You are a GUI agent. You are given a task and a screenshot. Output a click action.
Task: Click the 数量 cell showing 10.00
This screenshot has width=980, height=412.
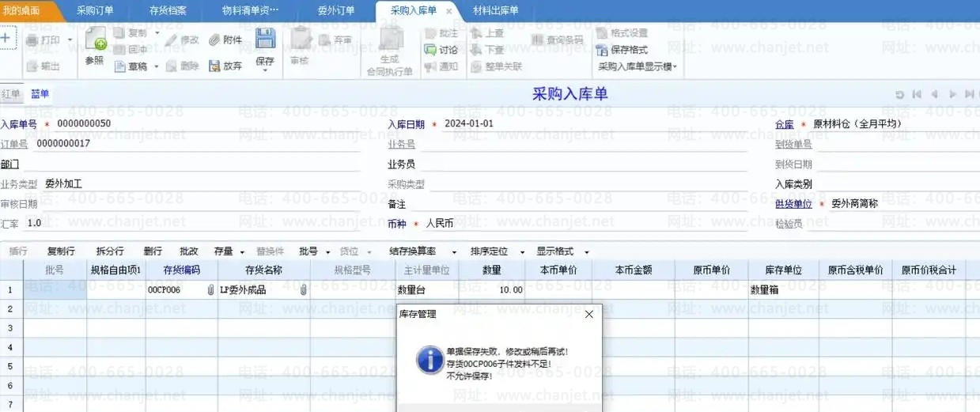(491, 290)
